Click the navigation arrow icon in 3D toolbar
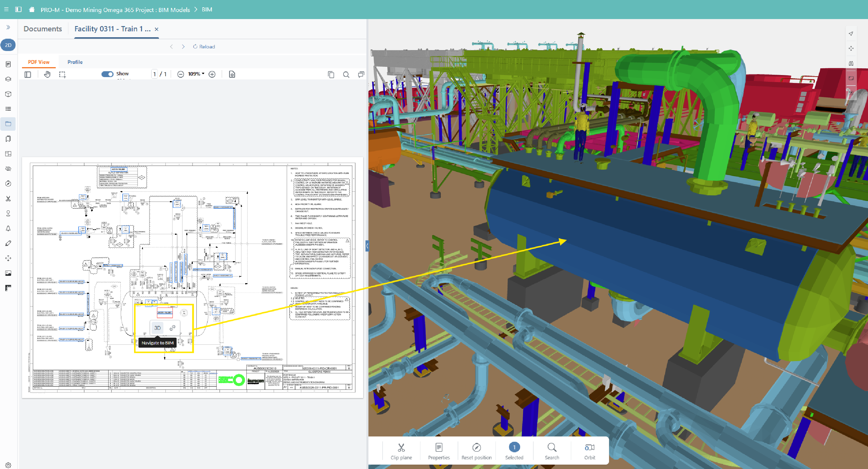This screenshot has width=868, height=469. [x=851, y=34]
